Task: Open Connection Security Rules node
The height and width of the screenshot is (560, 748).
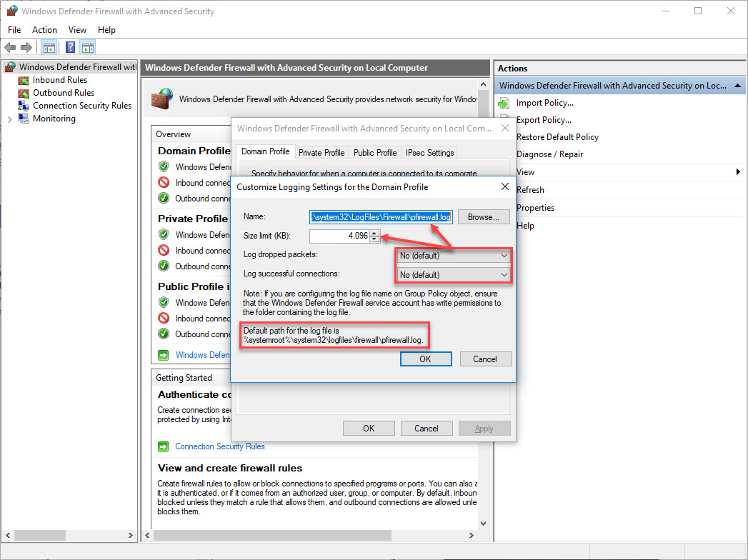Action: click(x=81, y=105)
